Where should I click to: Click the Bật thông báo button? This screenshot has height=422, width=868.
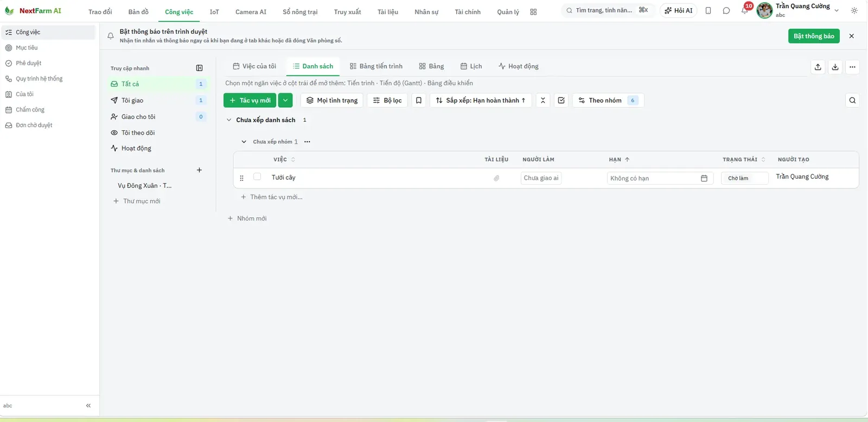(814, 36)
